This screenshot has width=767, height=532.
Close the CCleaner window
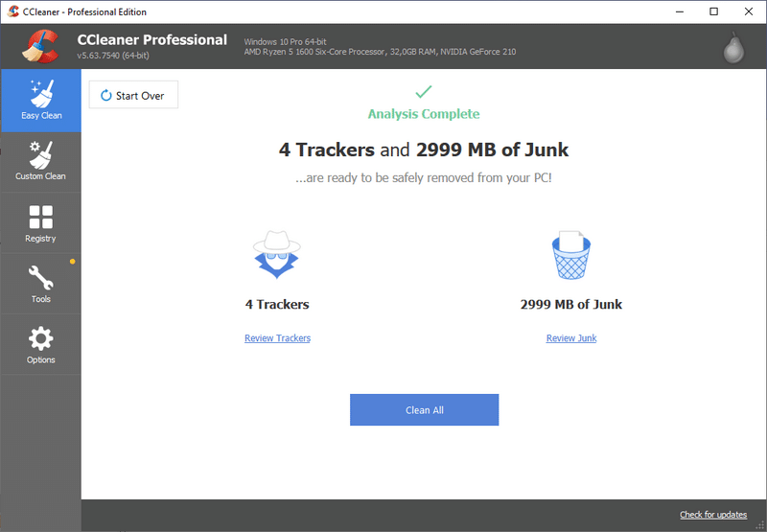[748, 12]
